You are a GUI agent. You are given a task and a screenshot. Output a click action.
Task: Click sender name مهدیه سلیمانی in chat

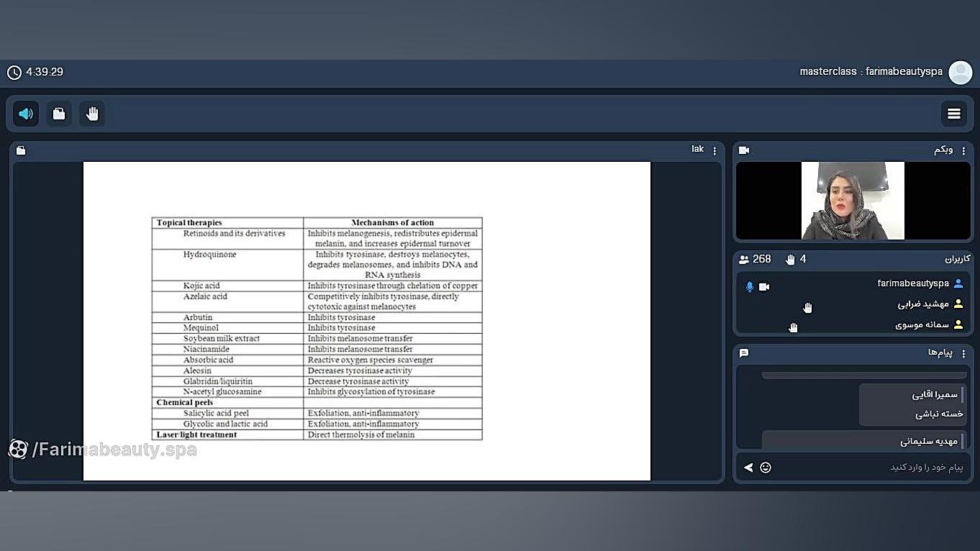(929, 442)
